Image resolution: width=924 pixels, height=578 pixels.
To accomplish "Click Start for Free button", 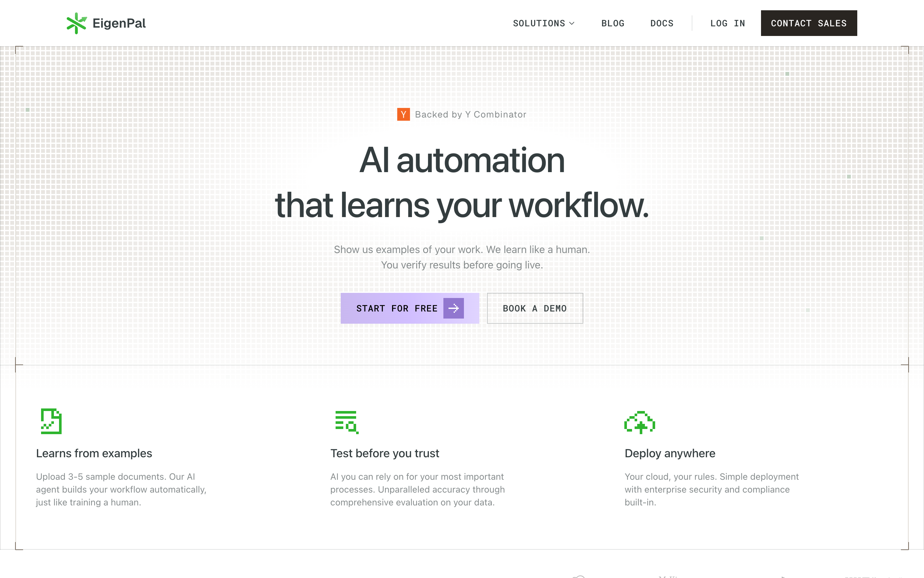I will 410,308.
